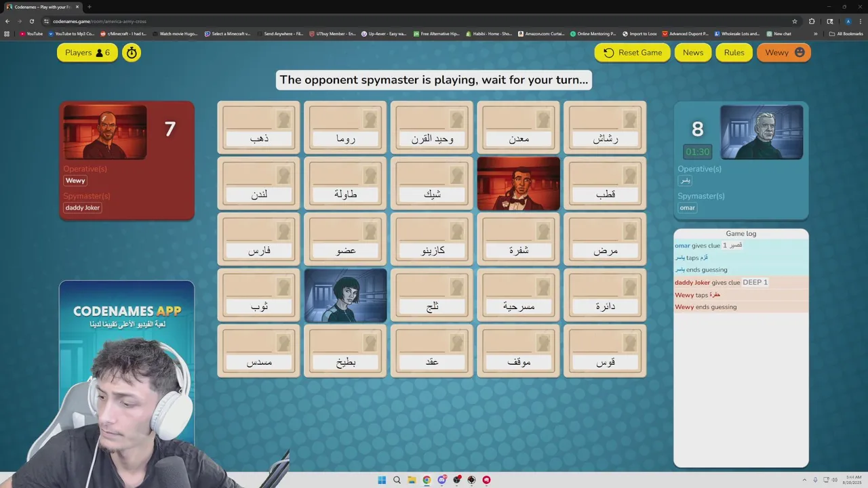The height and width of the screenshot is (488, 868).
Task: Select the روما word card
Action: pyautogui.click(x=345, y=127)
